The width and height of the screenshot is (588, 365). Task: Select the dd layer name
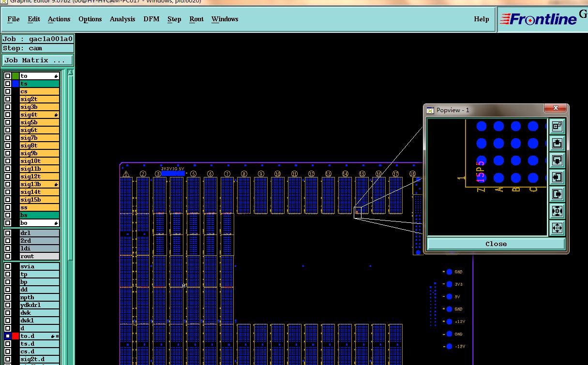point(39,290)
